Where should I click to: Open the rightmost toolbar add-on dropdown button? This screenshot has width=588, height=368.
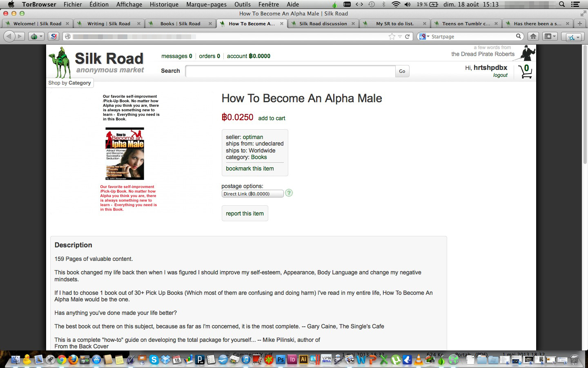(573, 37)
